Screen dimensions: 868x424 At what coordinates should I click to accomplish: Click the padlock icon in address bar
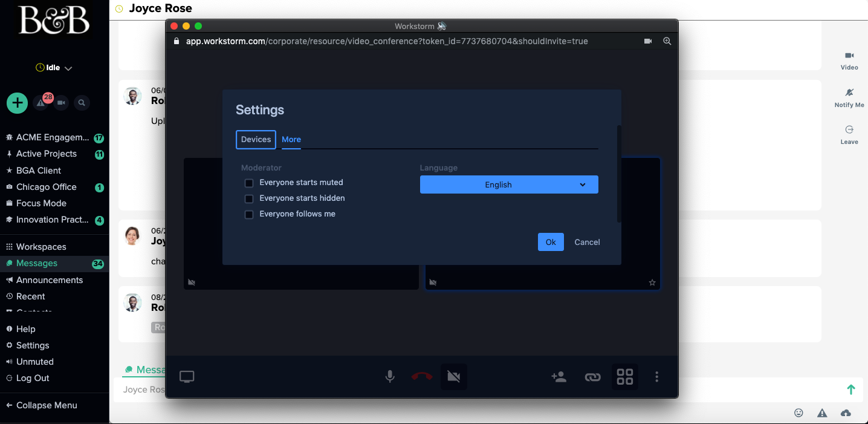[x=177, y=41]
